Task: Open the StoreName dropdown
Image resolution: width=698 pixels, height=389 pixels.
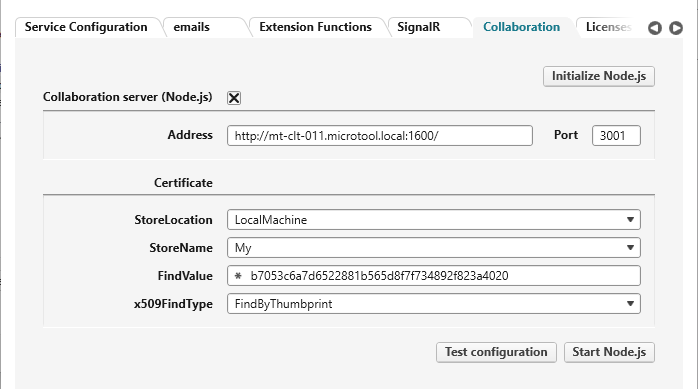Action: (x=434, y=248)
